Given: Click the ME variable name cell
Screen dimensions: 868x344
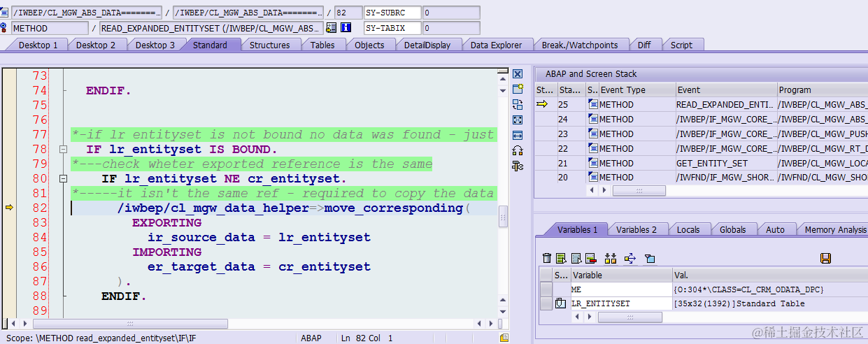Looking at the screenshot, I should [x=622, y=289].
